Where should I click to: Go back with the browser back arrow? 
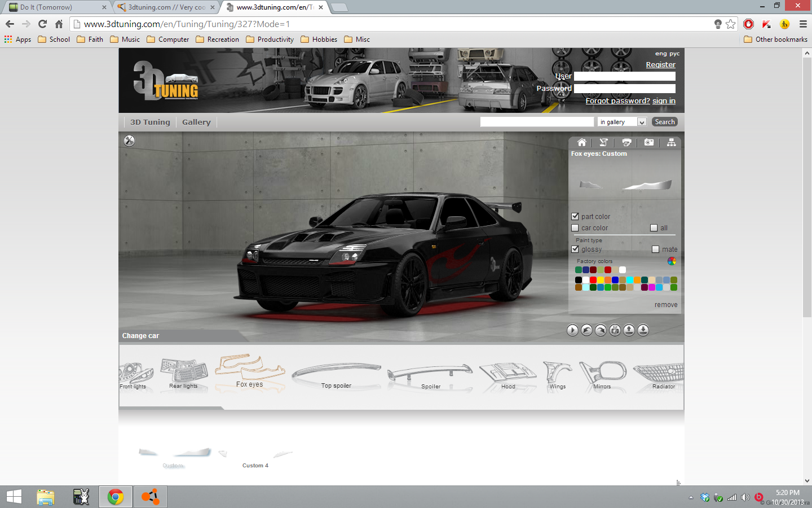point(10,24)
